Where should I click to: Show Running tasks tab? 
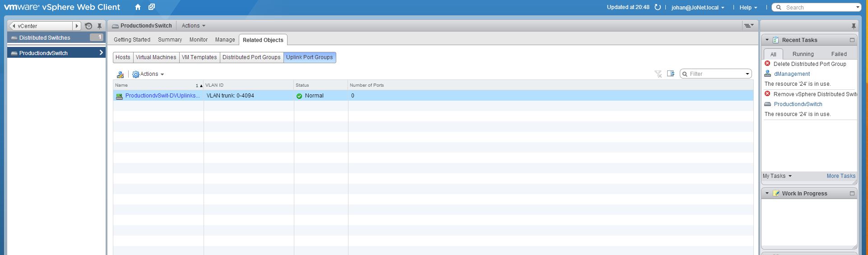click(x=803, y=54)
